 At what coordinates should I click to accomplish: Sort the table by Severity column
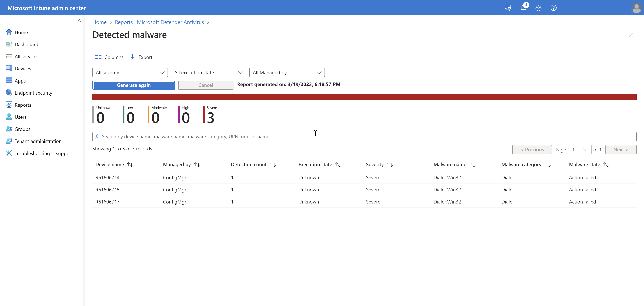pyautogui.click(x=389, y=165)
